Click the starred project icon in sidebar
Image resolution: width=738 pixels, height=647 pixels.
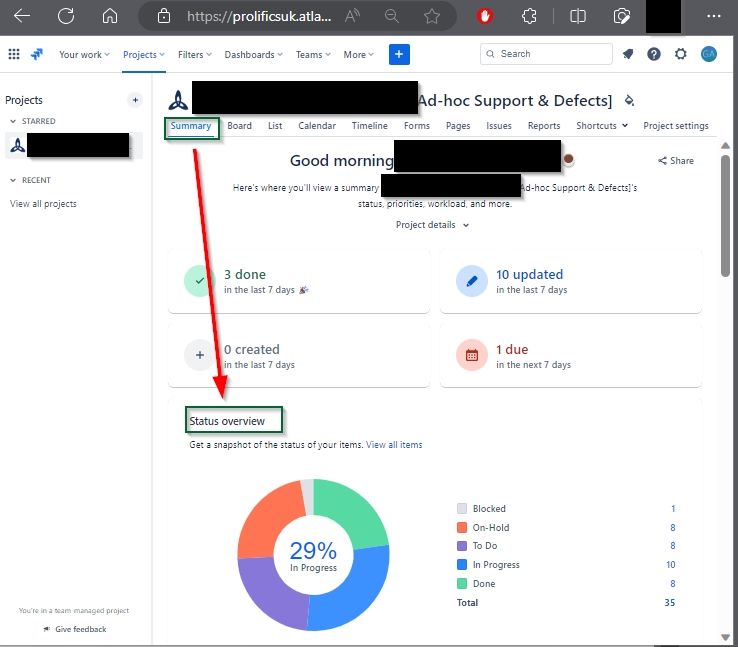[18, 145]
